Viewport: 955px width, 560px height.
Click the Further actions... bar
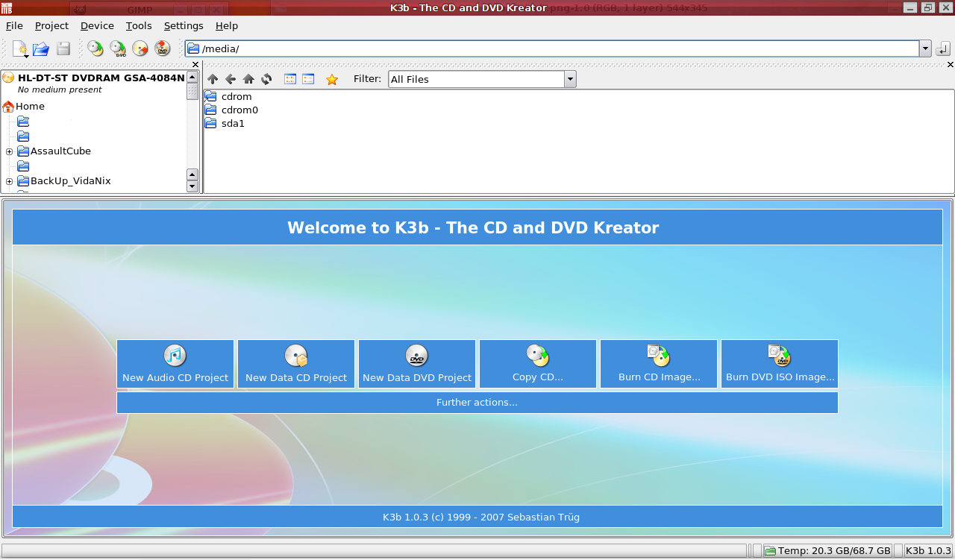(477, 403)
